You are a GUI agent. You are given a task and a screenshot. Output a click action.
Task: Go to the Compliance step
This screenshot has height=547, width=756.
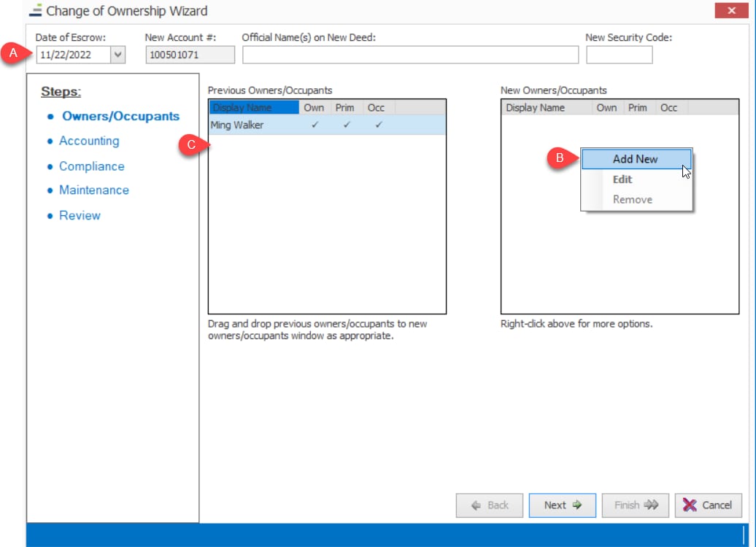[x=92, y=166]
